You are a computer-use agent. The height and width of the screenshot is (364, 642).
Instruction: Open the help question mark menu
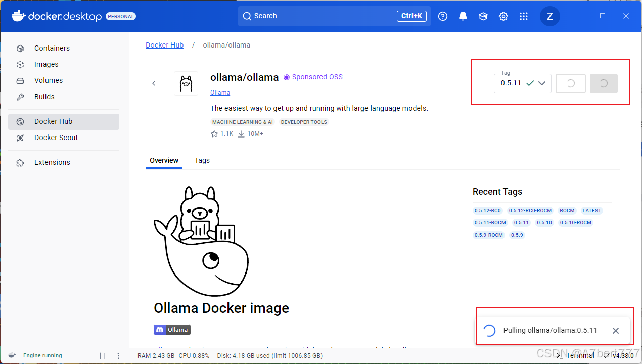pos(443,16)
